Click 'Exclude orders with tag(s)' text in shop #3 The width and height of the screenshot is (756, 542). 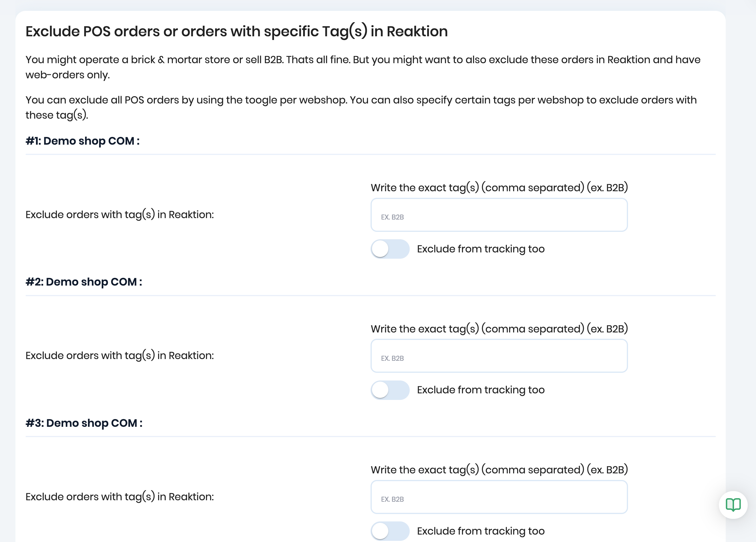pos(120,497)
